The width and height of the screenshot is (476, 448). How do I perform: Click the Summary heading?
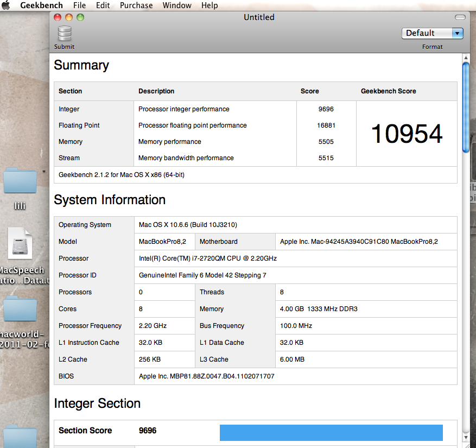[81, 65]
